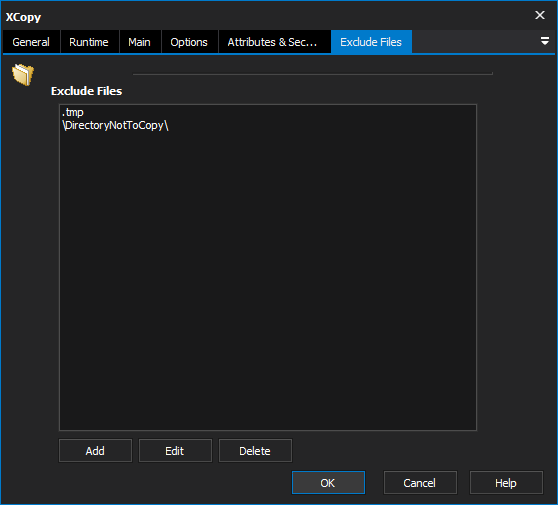The width and height of the screenshot is (558, 505).
Task: Confirm with the OK button
Action: point(328,483)
